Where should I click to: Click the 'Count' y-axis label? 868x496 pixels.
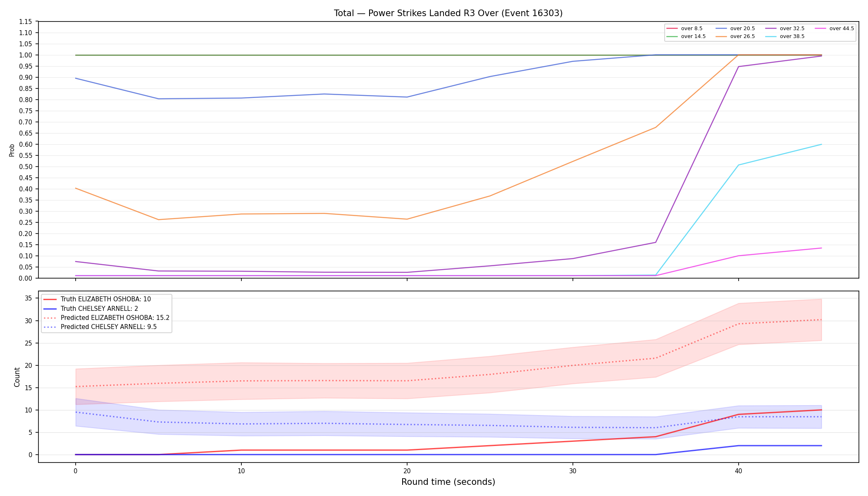(17, 377)
